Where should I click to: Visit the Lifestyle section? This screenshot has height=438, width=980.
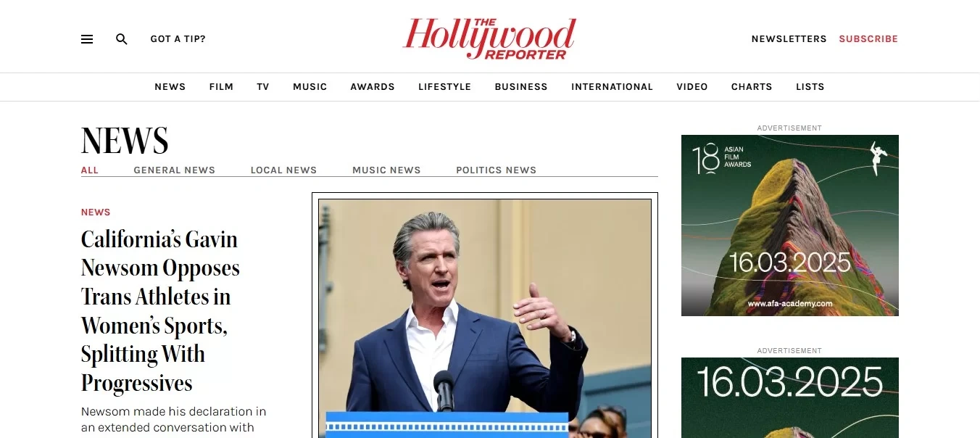click(445, 87)
